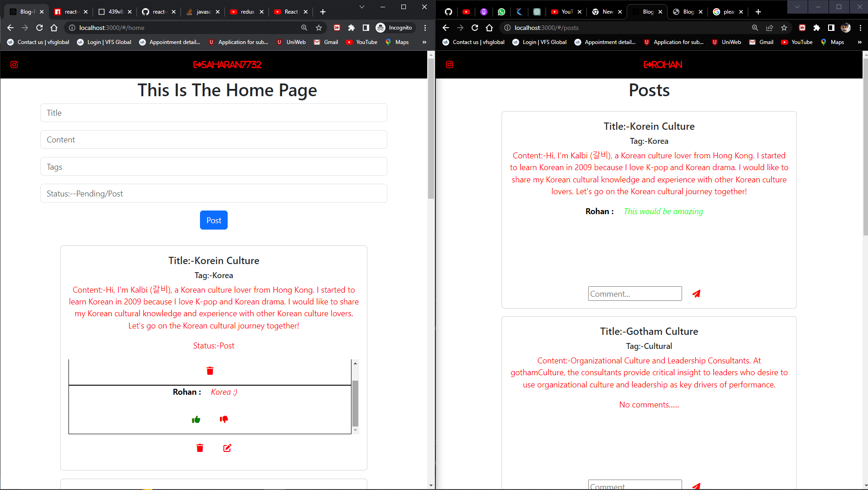The width and height of the screenshot is (868, 490).
Task: Log out via SAHARAN7732 header link
Action: click(227, 64)
